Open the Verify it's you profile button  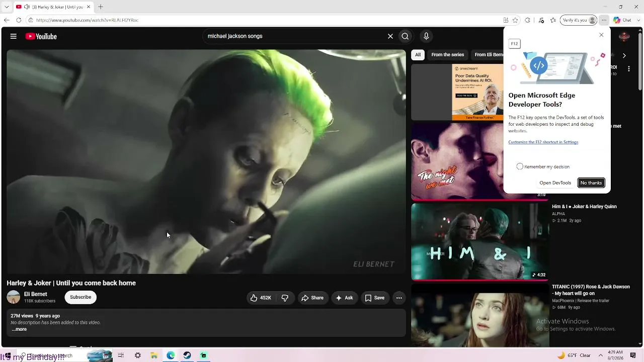pyautogui.click(x=579, y=20)
